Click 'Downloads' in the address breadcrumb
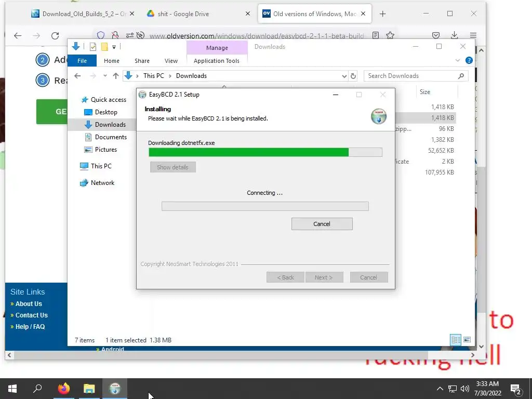 [x=191, y=76]
